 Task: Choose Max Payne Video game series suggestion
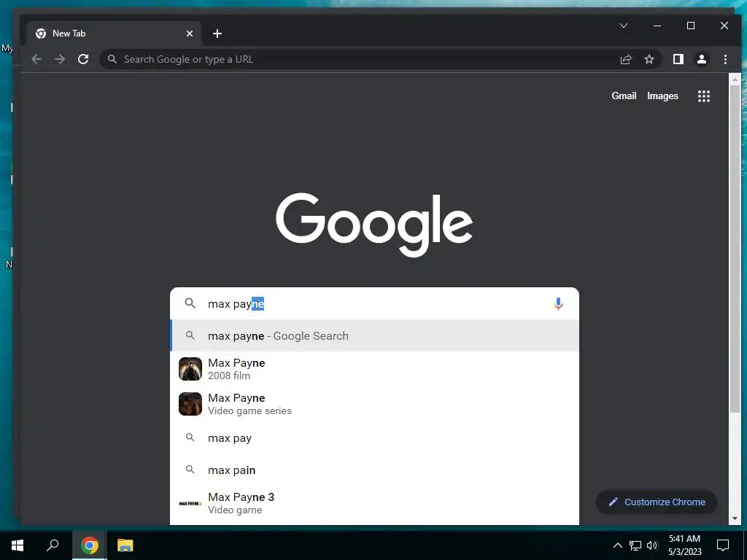[374, 404]
